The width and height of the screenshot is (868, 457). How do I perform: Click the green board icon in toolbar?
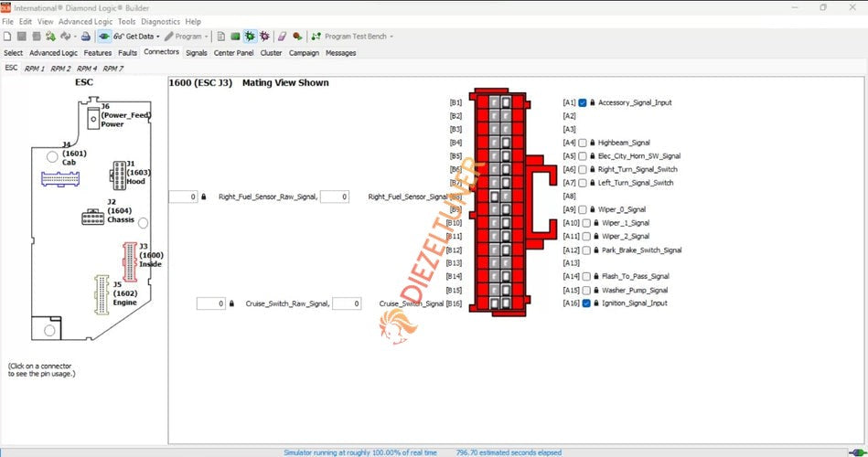[235, 37]
